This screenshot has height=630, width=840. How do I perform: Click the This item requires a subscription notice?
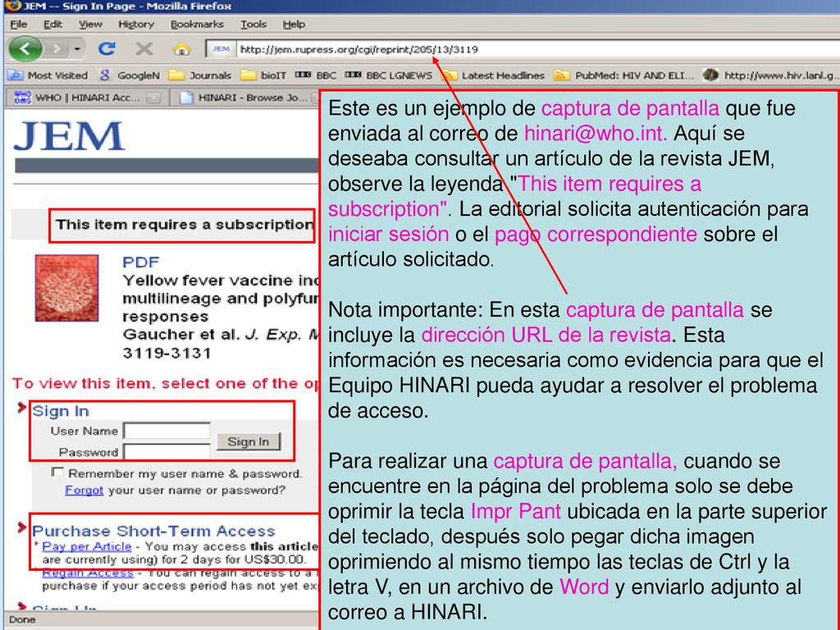[185, 225]
